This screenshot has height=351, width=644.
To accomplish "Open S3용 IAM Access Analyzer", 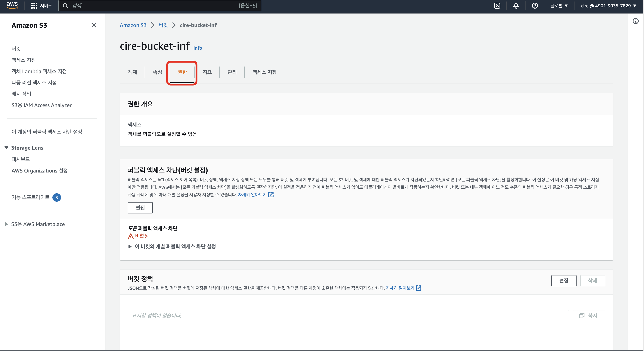I will pos(42,105).
